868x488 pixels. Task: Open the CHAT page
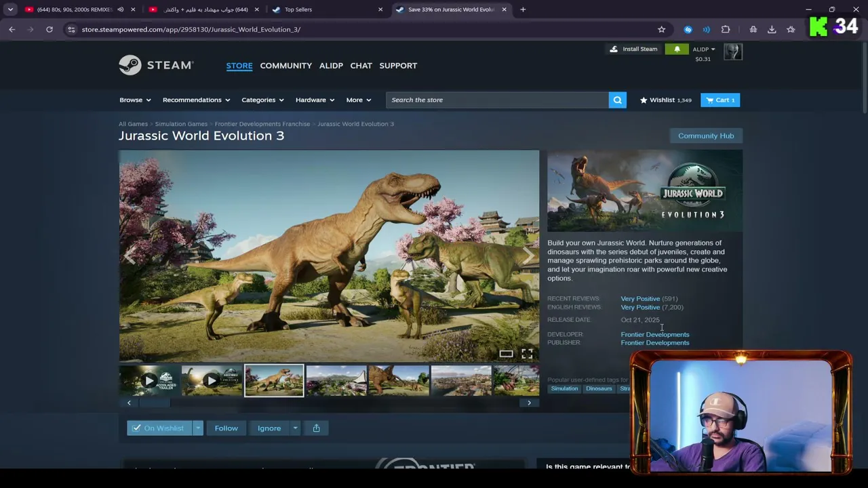(361, 66)
